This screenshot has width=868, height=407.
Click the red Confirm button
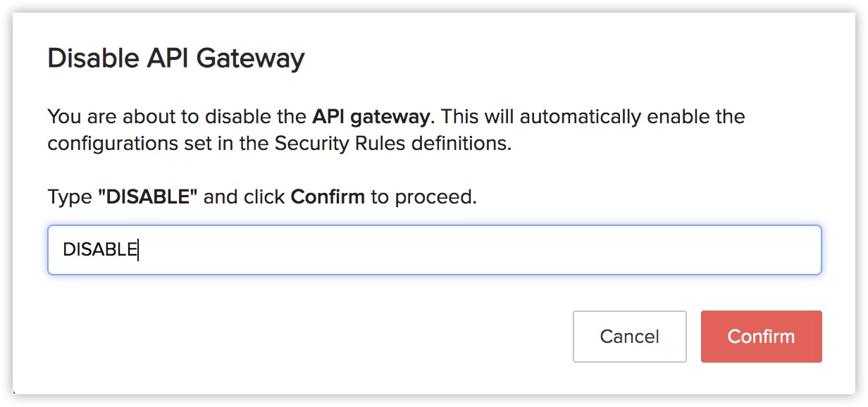pyautogui.click(x=761, y=337)
